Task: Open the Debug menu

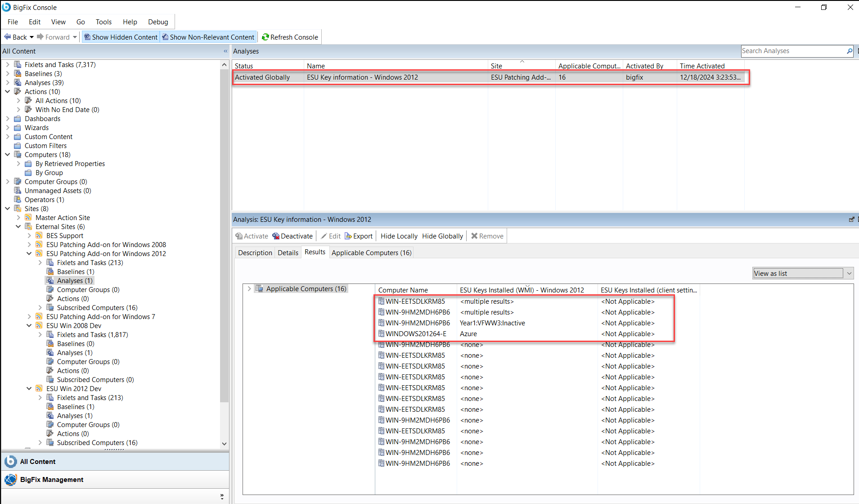Action: tap(158, 22)
